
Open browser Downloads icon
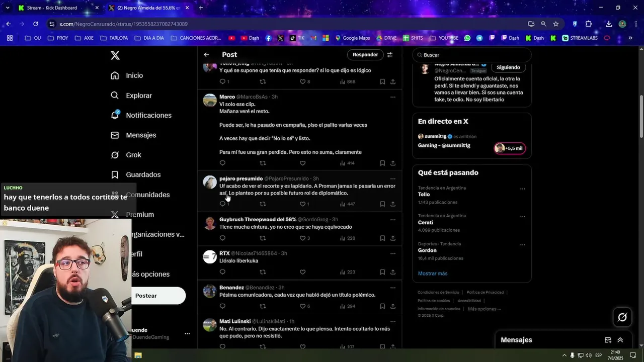[608, 24]
